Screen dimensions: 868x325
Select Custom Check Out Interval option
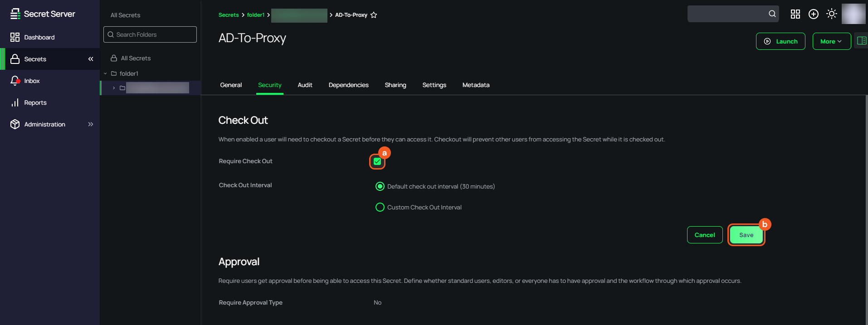coord(380,207)
